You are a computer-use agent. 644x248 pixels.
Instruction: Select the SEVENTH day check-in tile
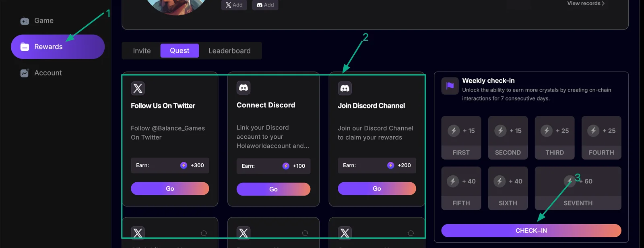578,188
